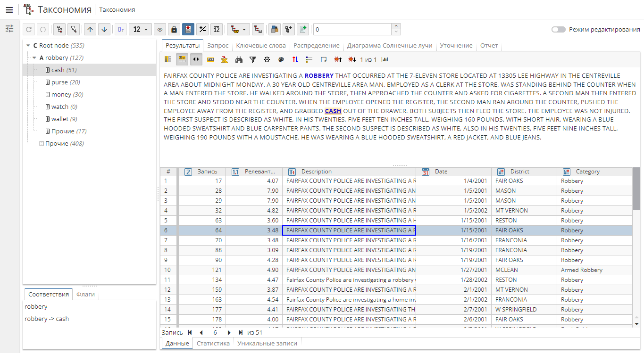Click the numbered '12' overline icon
644x353 pixels.
(217, 30)
